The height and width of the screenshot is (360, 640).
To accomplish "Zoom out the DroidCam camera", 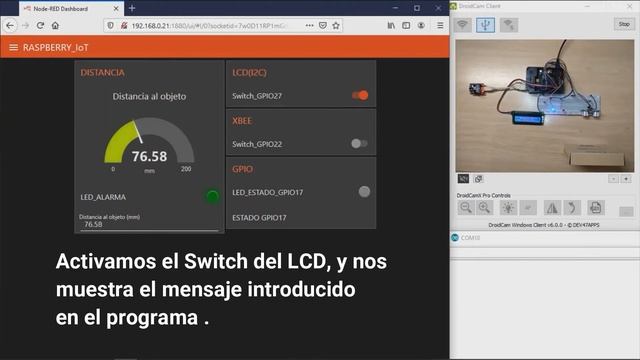I will tap(465, 208).
